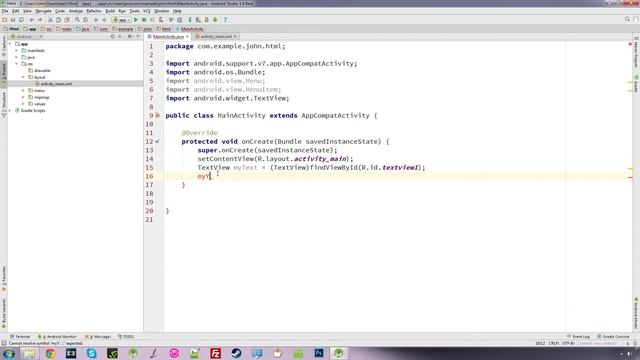Image resolution: width=640 pixels, height=360 pixels.
Task: Collapse the layout folder arrow
Action: [x=24, y=77]
